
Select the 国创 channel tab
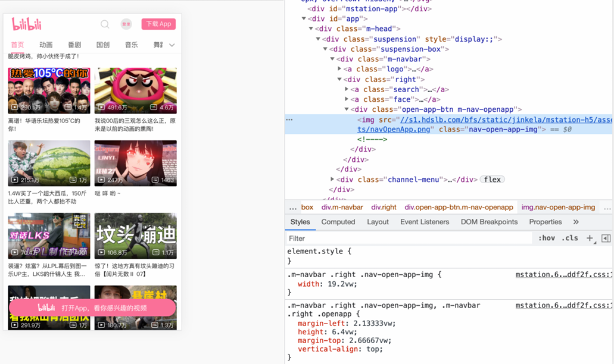103,45
